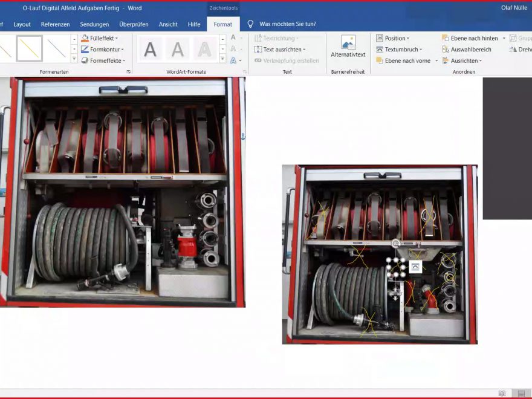Expand the shape styles gallery more button

[x=74, y=59]
